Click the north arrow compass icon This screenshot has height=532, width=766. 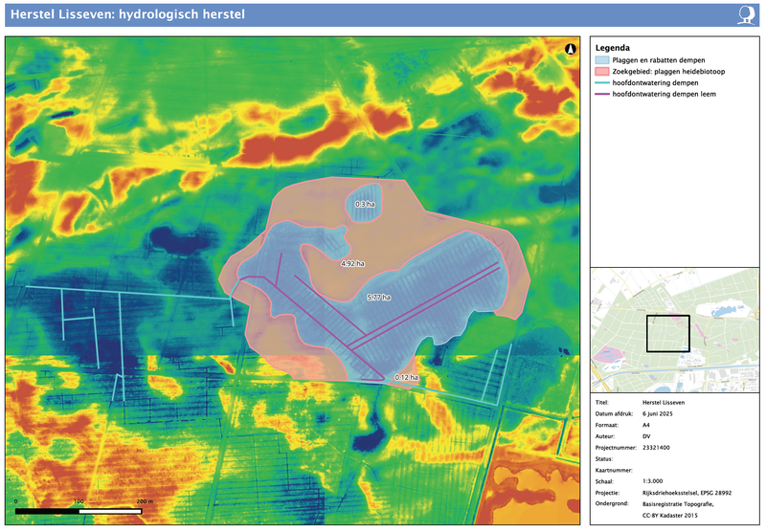pyautogui.click(x=572, y=49)
